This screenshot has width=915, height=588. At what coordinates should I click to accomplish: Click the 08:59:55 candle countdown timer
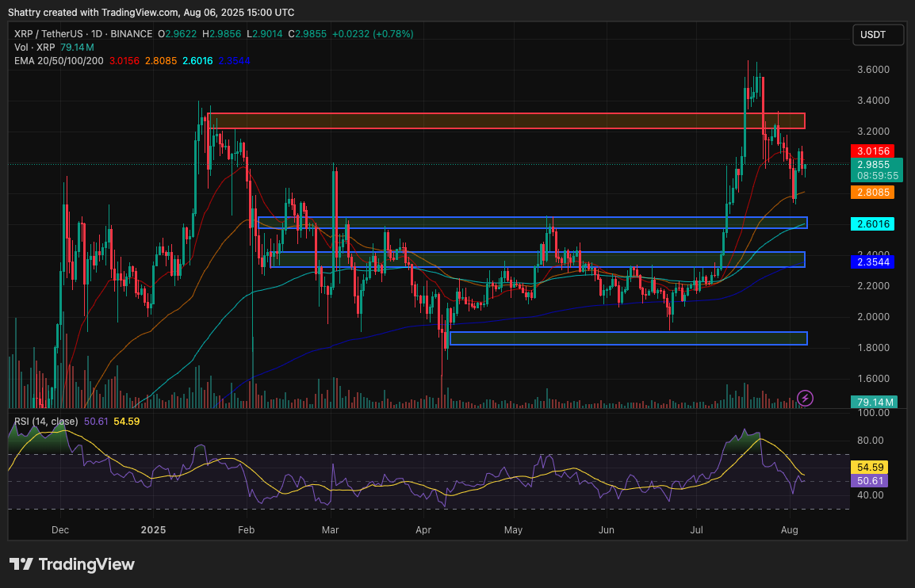[873, 176]
